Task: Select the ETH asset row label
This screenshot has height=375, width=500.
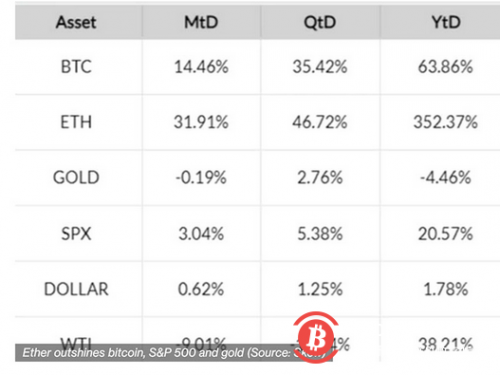Action: click(x=76, y=122)
